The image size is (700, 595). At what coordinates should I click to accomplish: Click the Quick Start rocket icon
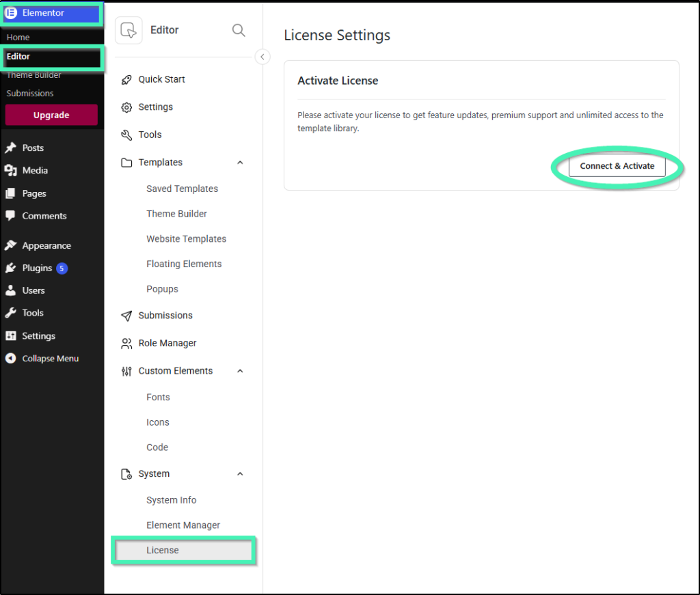tap(126, 80)
